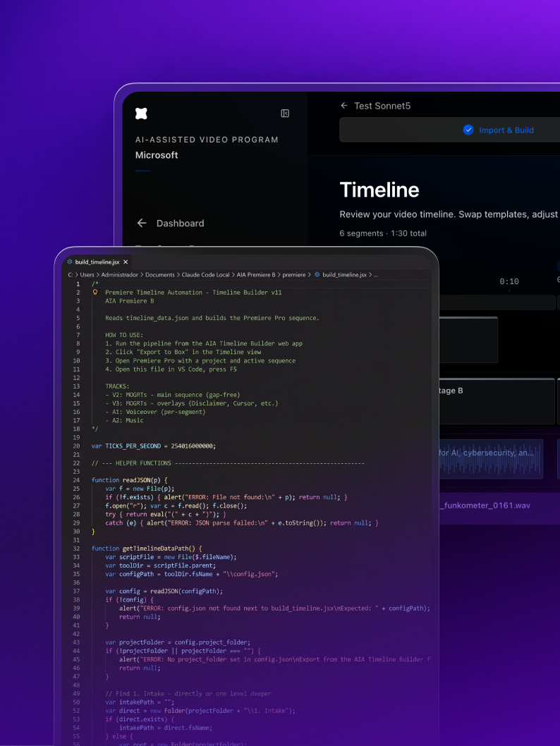Image resolution: width=560 pixels, height=746 pixels.
Task: Click 6 segments · 1:30 total text
Action: pos(383,233)
